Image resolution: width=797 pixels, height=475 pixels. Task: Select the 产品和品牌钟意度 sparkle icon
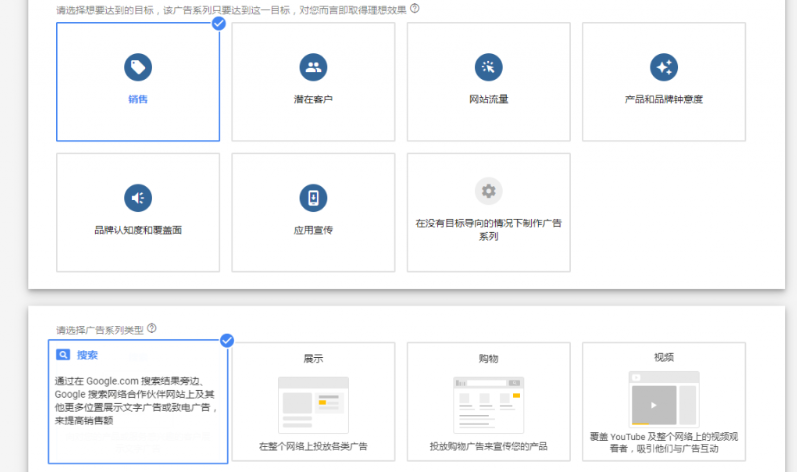(x=664, y=67)
